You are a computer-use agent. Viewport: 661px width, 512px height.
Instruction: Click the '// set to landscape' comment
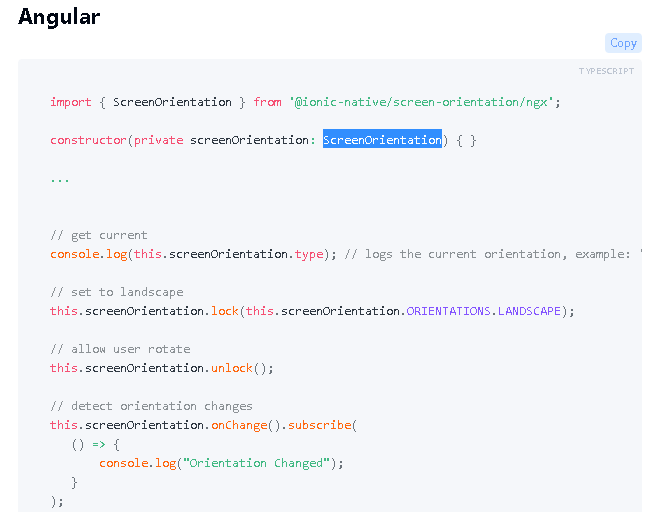117,292
